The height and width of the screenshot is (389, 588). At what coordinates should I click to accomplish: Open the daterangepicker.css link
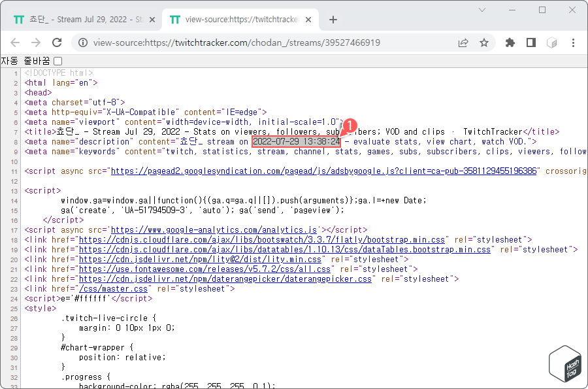[225, 279]
